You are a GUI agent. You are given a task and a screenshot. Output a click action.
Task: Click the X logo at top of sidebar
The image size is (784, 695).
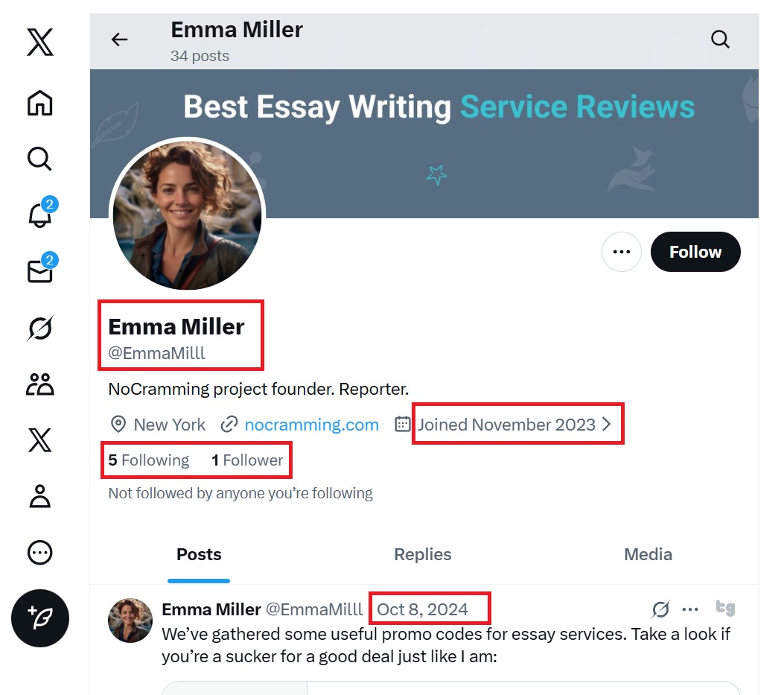coord(40,42)
